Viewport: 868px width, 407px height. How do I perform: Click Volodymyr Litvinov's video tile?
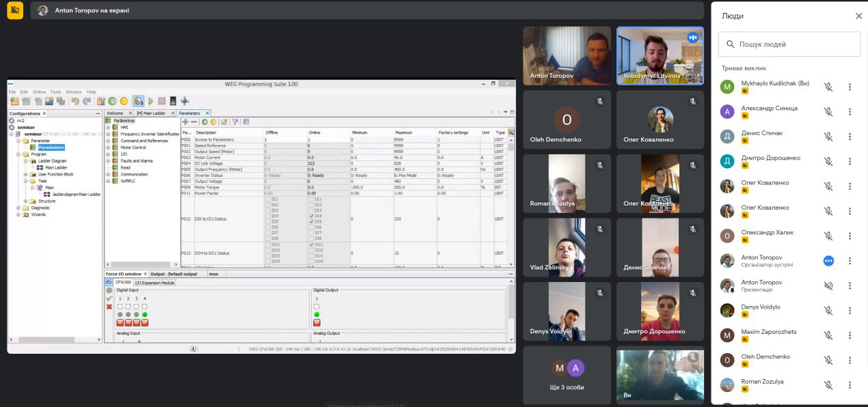[660, 55]
